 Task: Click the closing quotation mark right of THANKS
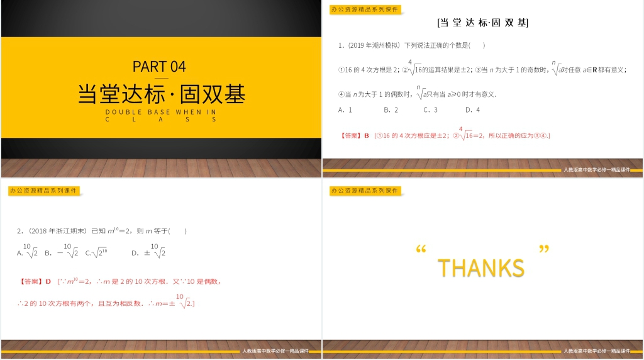(544, 250)
